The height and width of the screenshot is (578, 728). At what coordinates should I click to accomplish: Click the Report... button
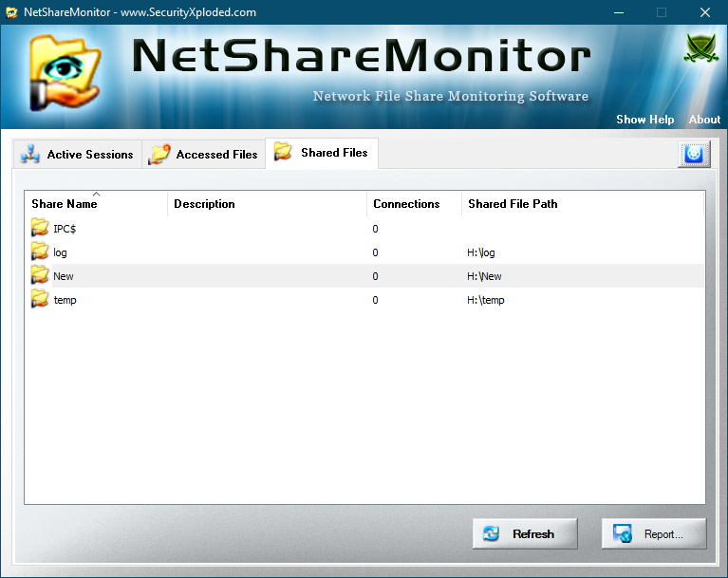point(654,534)
